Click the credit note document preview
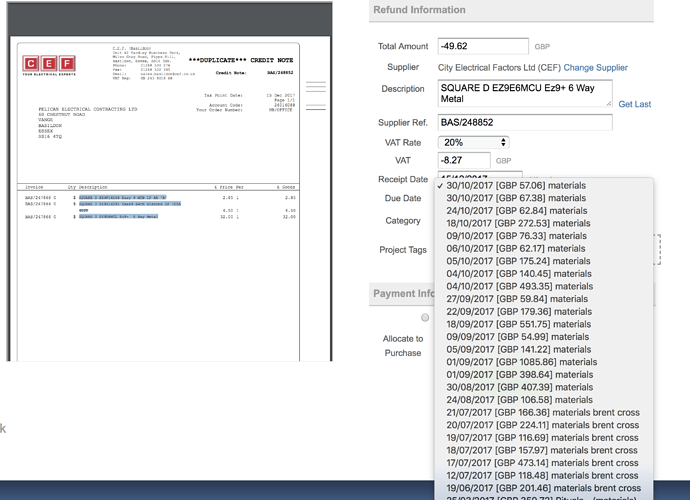Image resolution: width=690 pixels, height=500 pixels. click(169, 182)
